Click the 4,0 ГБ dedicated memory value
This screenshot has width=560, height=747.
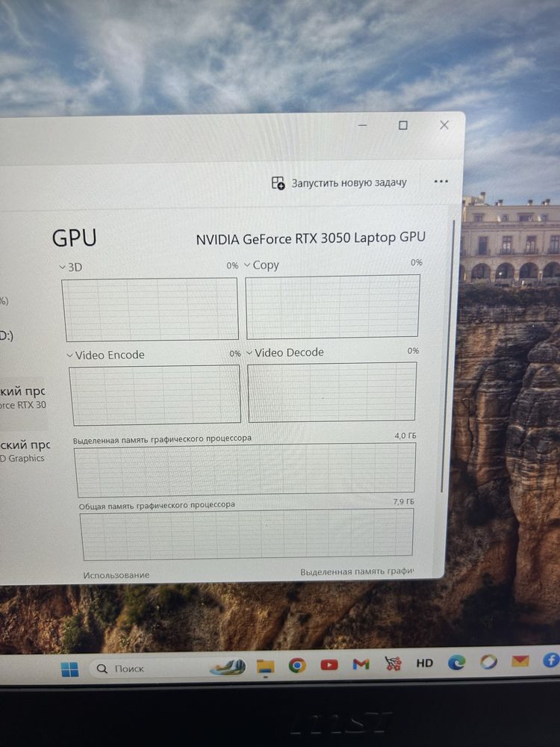click(x=405, y=436)
